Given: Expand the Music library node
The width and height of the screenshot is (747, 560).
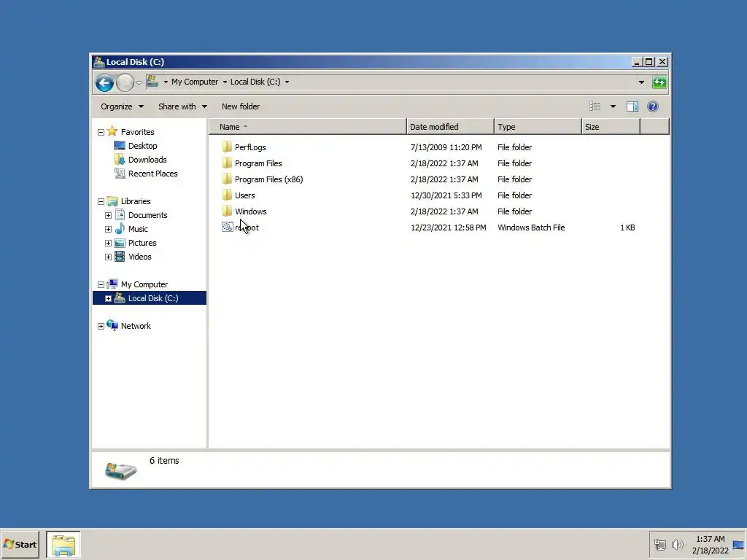Looking at the screenshot, I should click(108, 229).
